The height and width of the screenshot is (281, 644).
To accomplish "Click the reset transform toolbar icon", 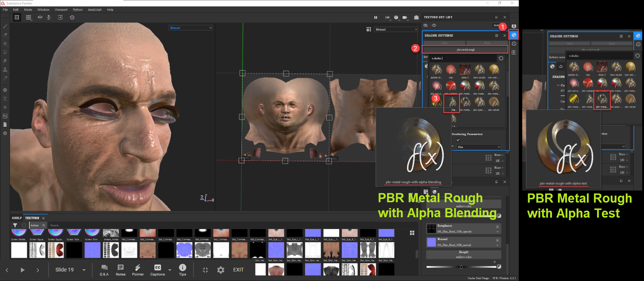I will pyautogui.click(x=72, y=17).
